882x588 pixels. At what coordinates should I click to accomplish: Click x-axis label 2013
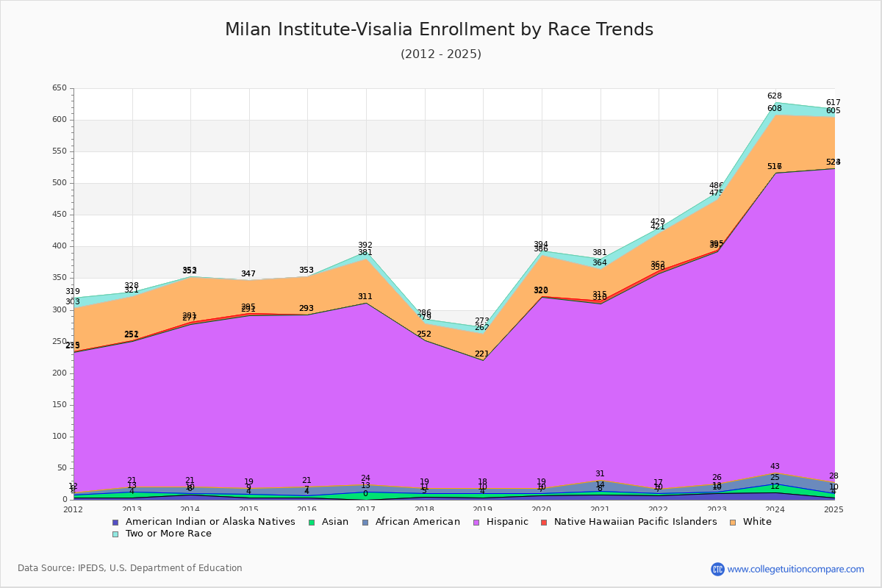tap(132, 509)
